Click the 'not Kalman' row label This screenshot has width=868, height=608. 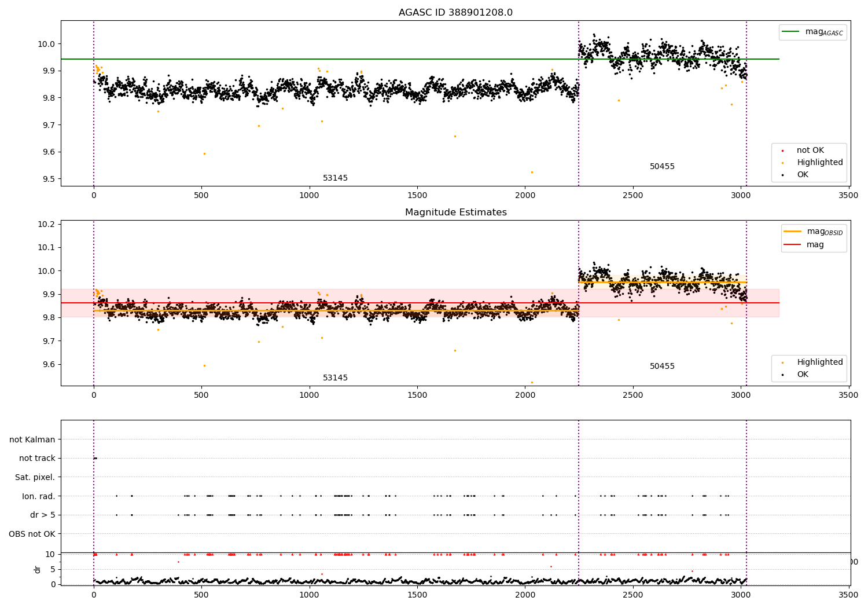pos(32,439)
